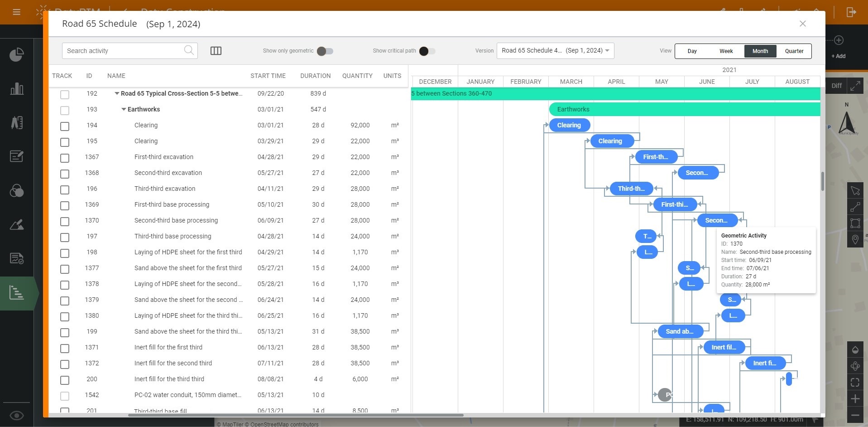Click the Earthworks Gantt bar
Screen dimensions: 868x427
click(x=685, y=109)
